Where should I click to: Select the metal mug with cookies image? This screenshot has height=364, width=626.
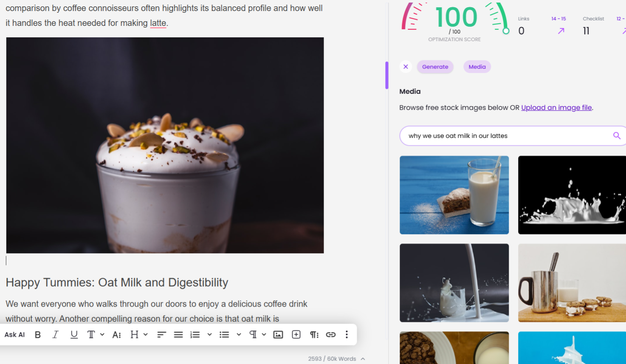(572, 283)
